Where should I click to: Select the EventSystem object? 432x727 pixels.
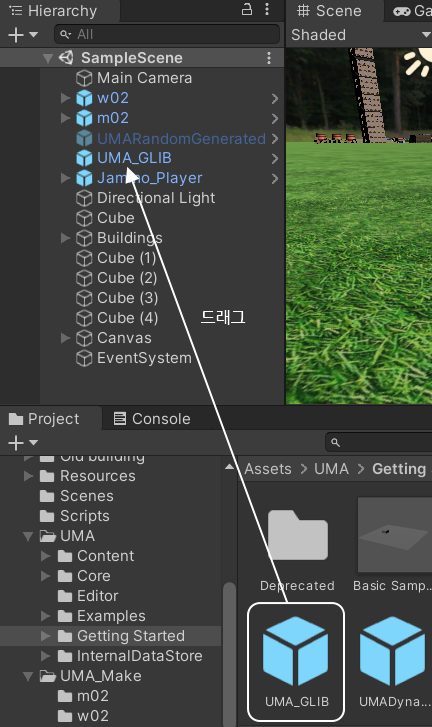144,358
